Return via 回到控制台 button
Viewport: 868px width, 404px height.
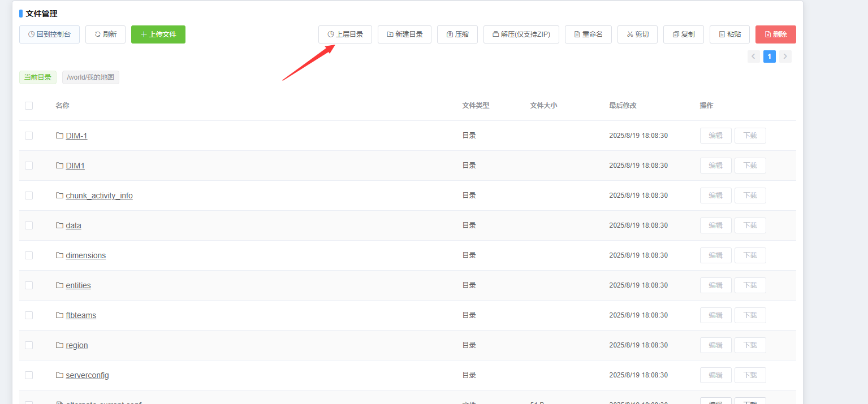coord(49,34)
